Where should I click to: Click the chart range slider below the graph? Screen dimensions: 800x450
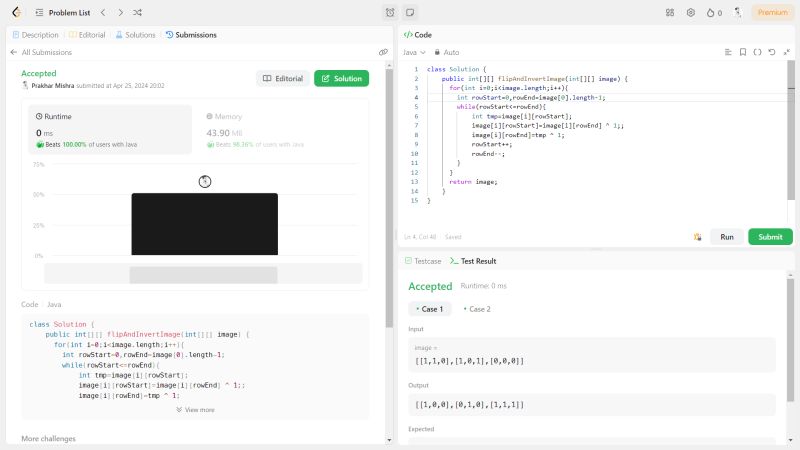pyautogui.click(x=203, y=274)
